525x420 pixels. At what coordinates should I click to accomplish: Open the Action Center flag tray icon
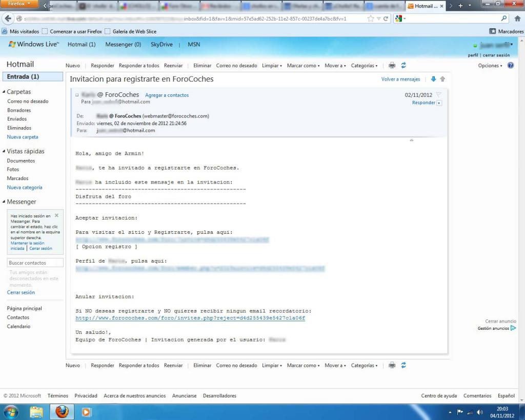point(460,412)
